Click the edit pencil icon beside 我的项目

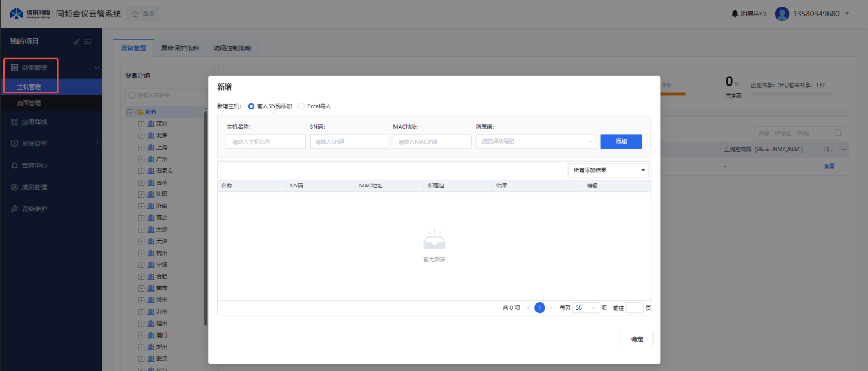tap(77, 42)
